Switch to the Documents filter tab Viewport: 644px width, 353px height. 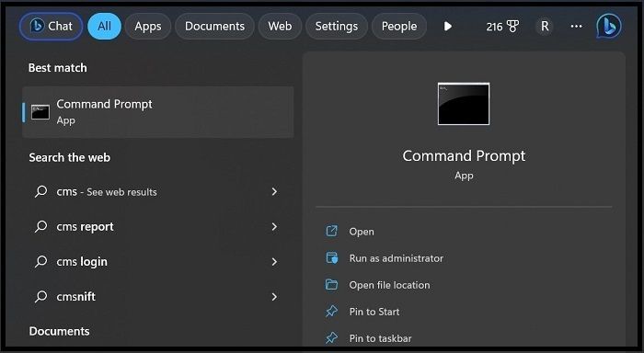point(214,27)
